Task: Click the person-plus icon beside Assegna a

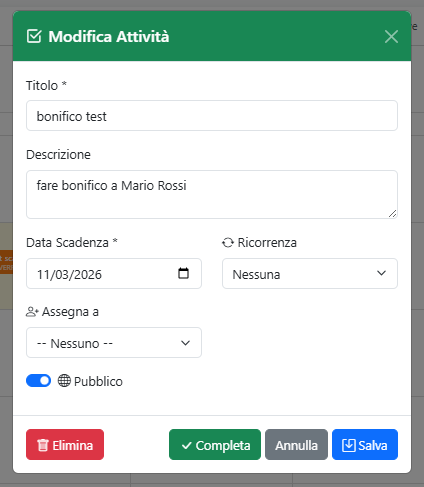Action: 32,312
